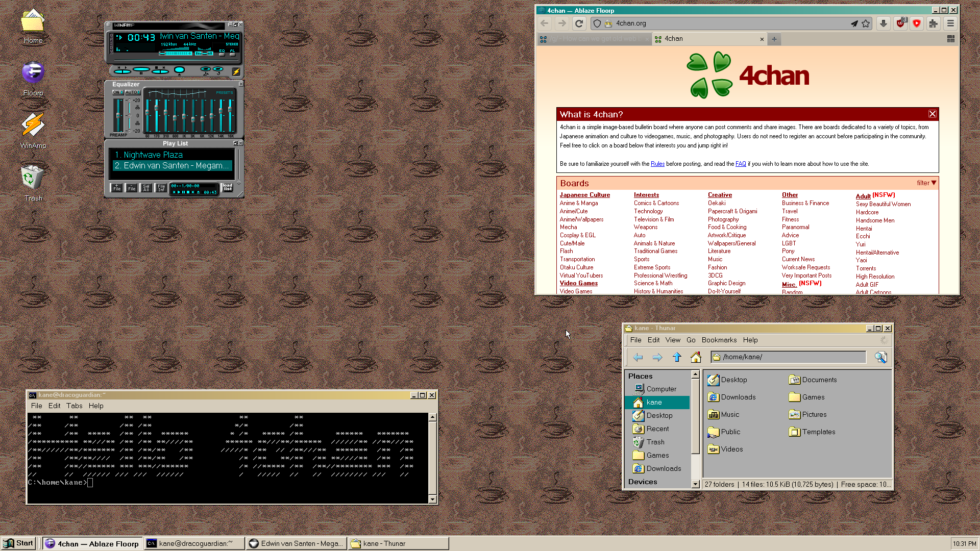Open terminal Edit menu
Screen dimensions: 980x551
coord(54,406)
